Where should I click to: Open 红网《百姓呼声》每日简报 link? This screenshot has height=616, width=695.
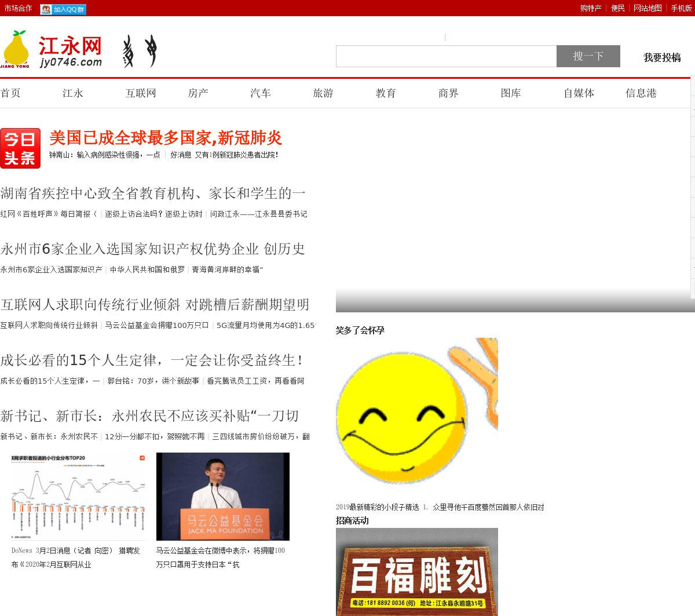[x=49, y=214]
